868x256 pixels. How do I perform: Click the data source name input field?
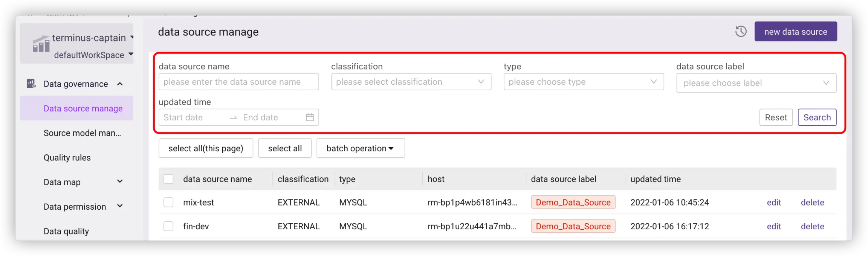click(238, 82)
